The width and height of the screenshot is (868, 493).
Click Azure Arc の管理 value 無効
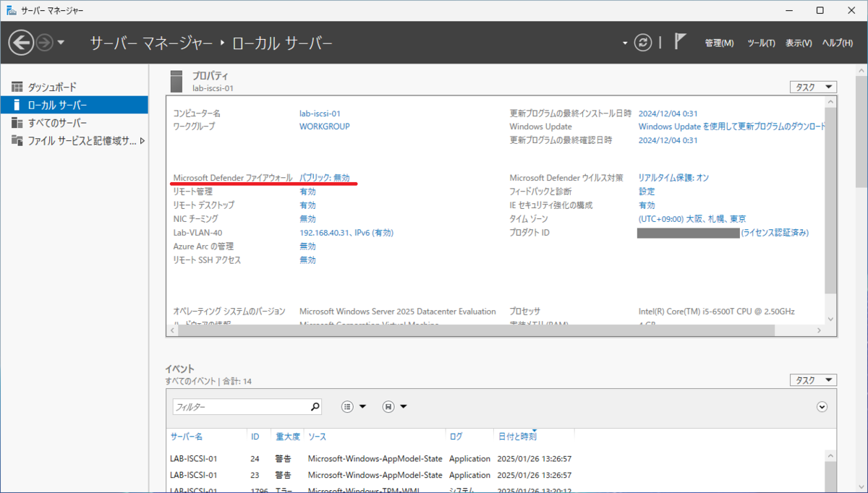[x=307, y=246]
